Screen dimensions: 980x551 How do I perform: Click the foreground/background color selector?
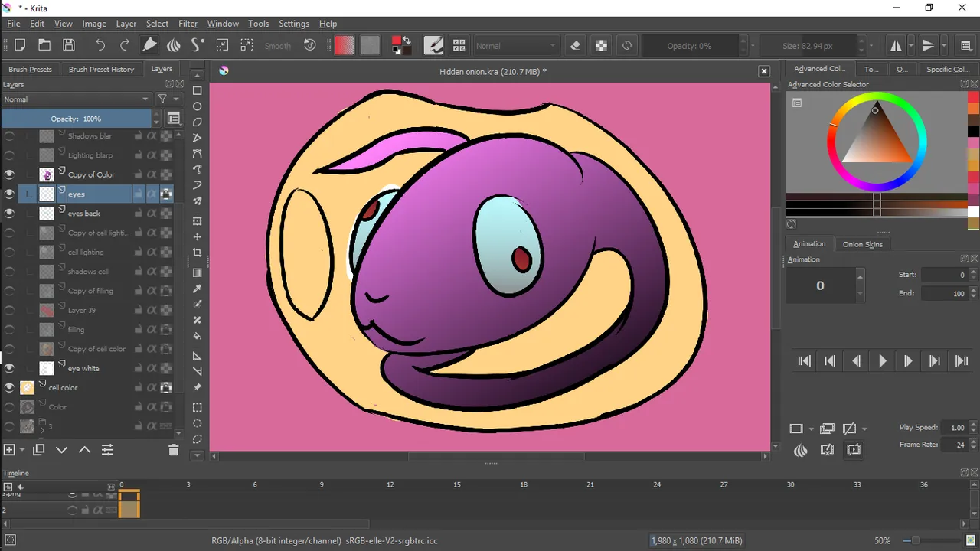[x=401, y=45]
